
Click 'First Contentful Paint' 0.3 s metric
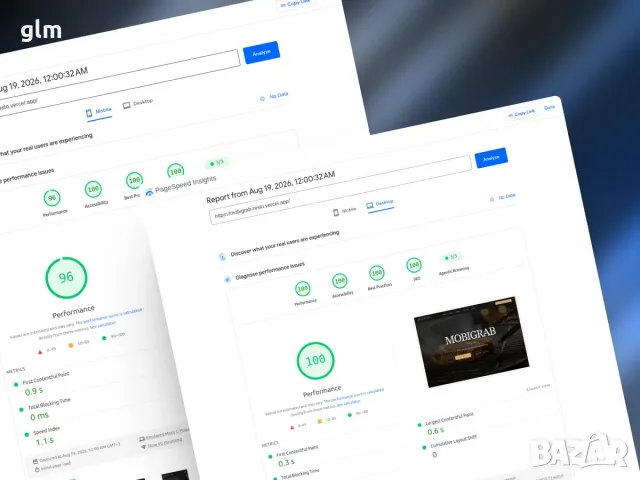(x=293, y=457)
